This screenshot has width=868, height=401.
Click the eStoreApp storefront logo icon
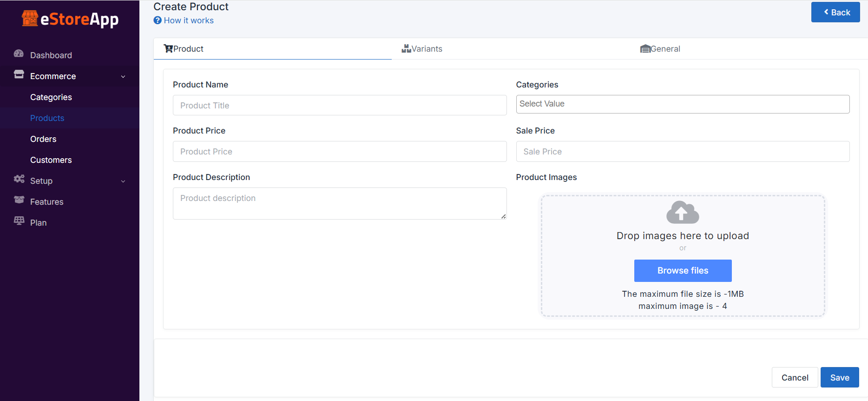30,19
